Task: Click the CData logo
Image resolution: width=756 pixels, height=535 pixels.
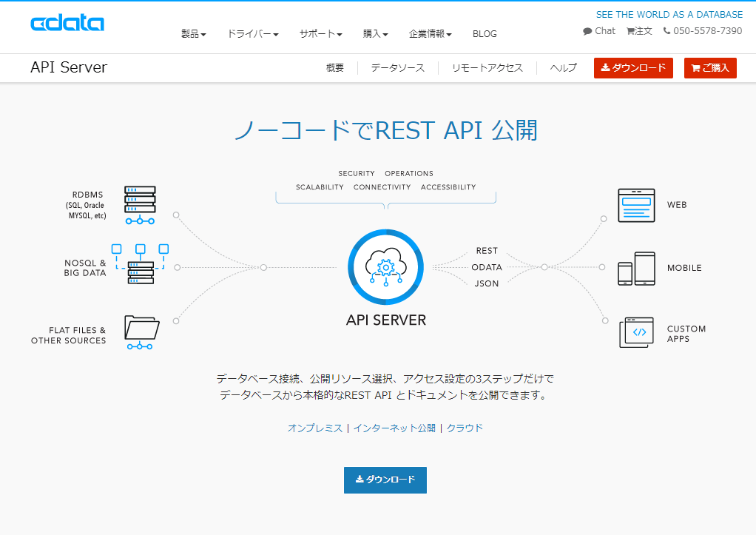Action: 67,23
